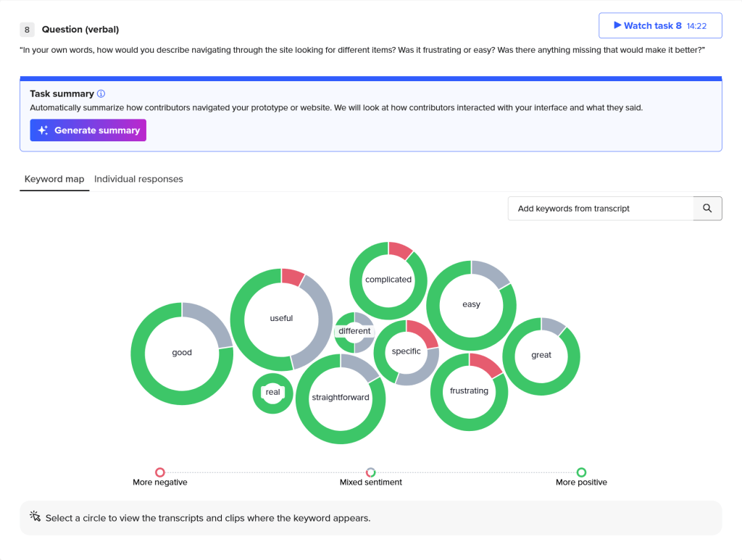Click the More positive legend circle

point(581,472)
